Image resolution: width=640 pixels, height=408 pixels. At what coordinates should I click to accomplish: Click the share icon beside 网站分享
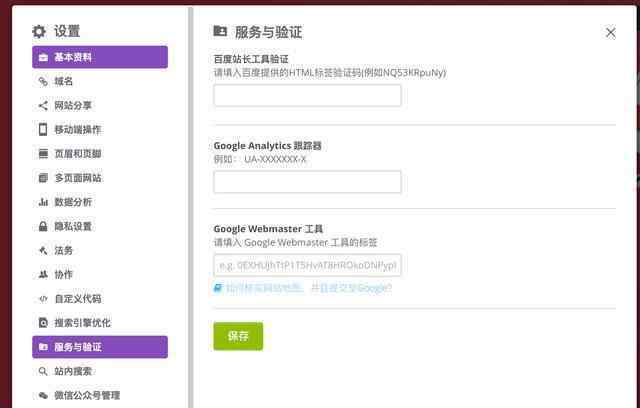pyautogui.click(x=43, y=106)
